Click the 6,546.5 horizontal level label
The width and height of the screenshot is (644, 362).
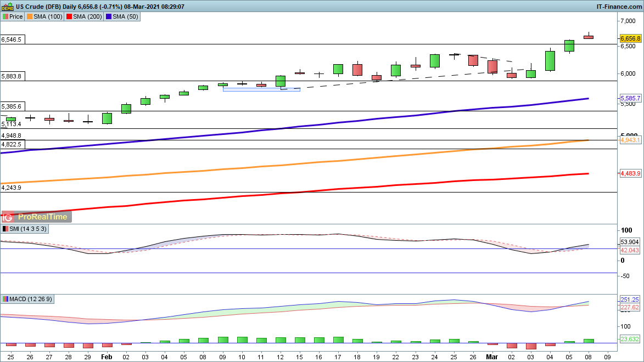click(x=12, y=40)
